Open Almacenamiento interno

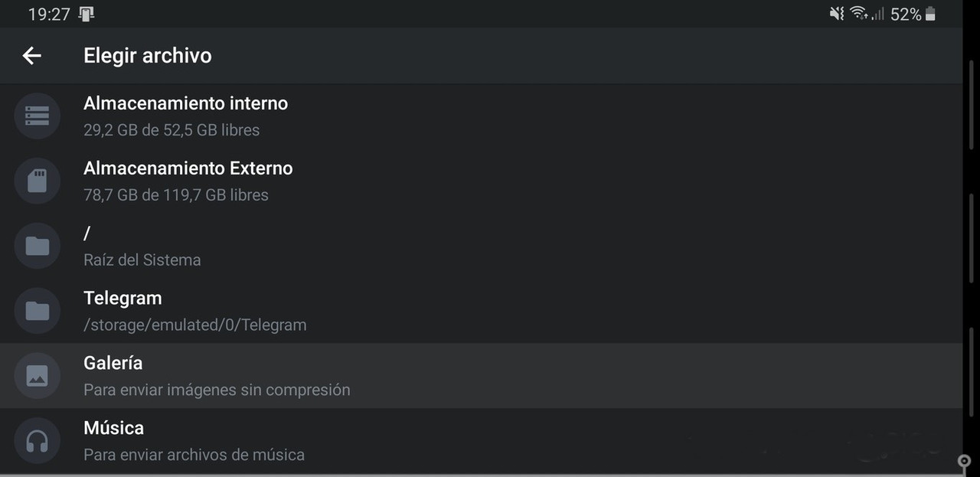point(481,116)
